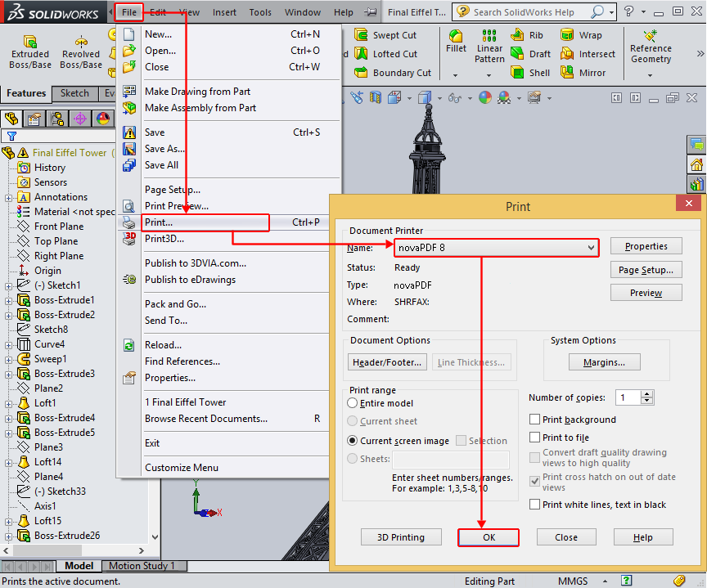This screenshot has height=588, width=707.
Task: Click the SolidWorks Help question mark icon
Action: pos(628,11)
